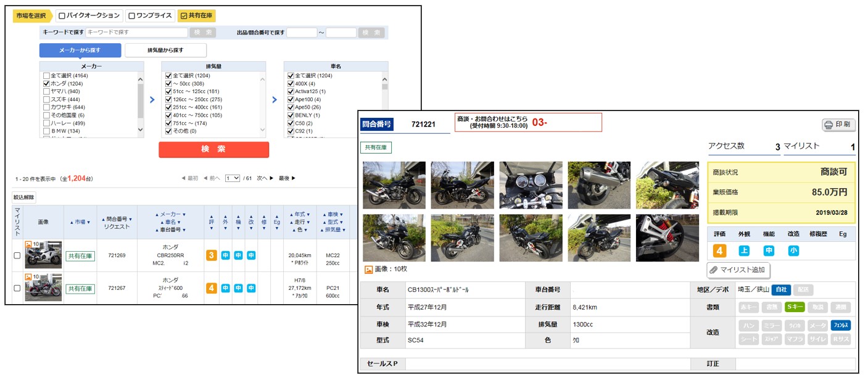Click the Sキー document badge
The height and width of the screenshot is (380, 868).
[x=795, y=307]
